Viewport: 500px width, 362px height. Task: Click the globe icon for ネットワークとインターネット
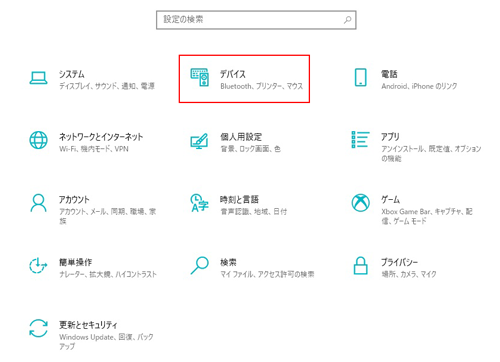(x=38, y=140)
